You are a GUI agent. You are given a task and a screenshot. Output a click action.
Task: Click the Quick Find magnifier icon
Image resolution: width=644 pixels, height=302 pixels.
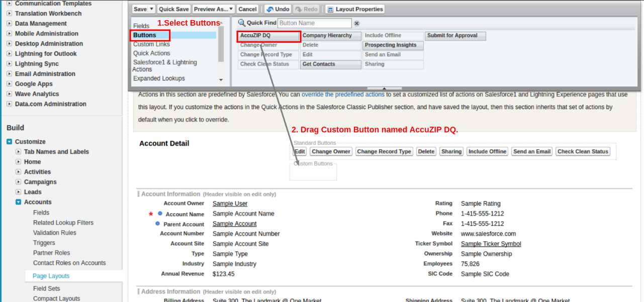(x=241, y=23)
